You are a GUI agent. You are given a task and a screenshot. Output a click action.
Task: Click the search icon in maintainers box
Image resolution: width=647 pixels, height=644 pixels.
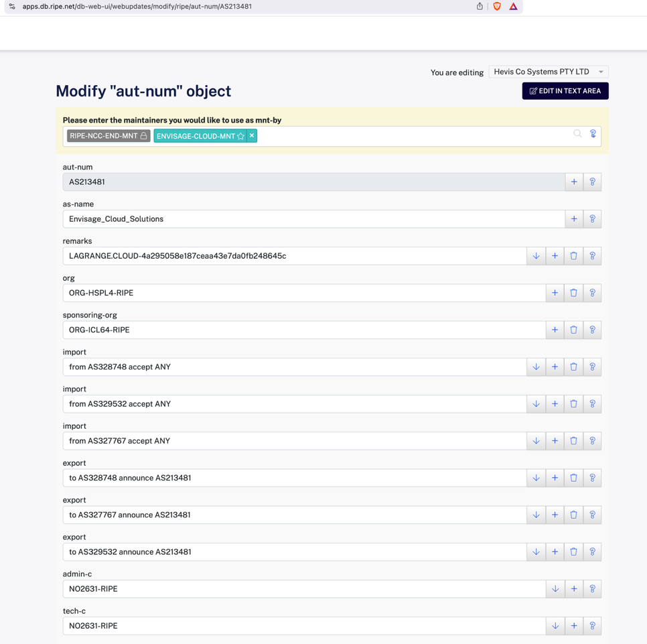tap(577, 134)
